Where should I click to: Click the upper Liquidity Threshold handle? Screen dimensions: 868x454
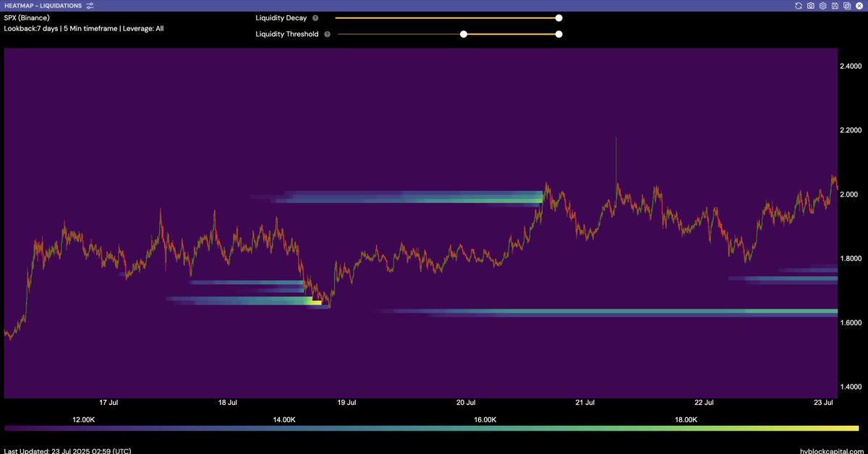[x=558, y=34]
